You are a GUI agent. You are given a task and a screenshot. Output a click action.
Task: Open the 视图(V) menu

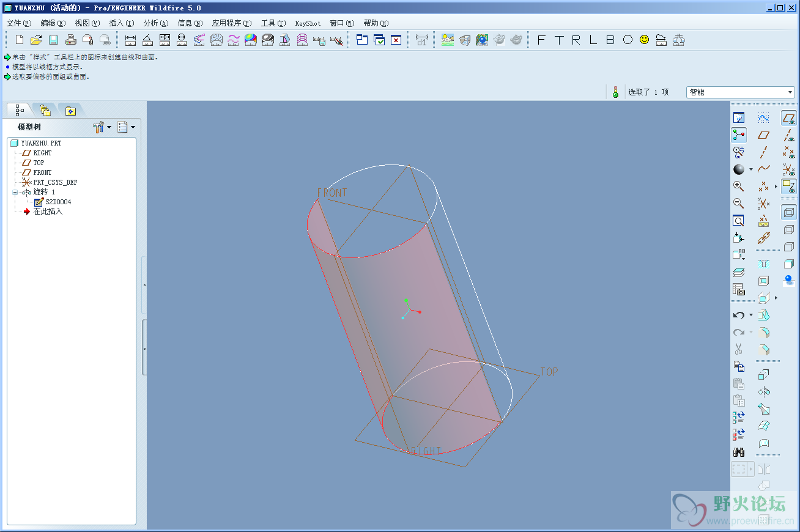tap(87, 23)
